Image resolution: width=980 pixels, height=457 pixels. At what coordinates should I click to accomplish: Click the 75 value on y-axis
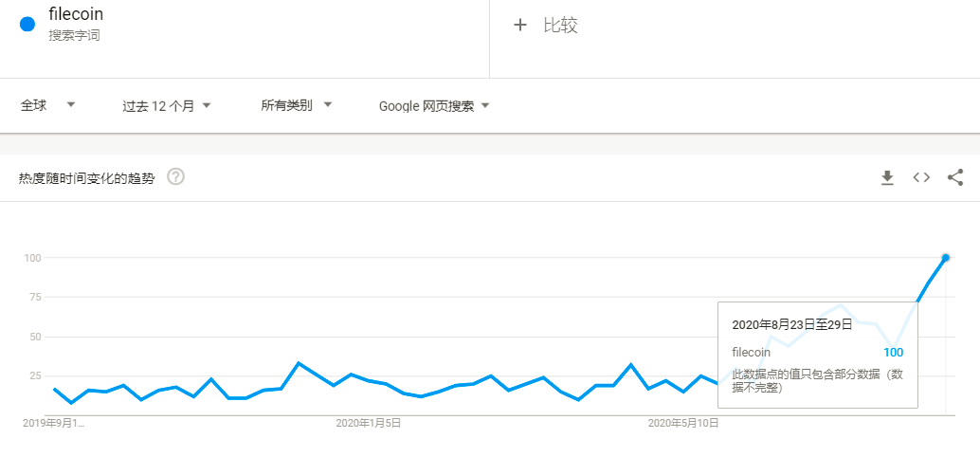33,297
